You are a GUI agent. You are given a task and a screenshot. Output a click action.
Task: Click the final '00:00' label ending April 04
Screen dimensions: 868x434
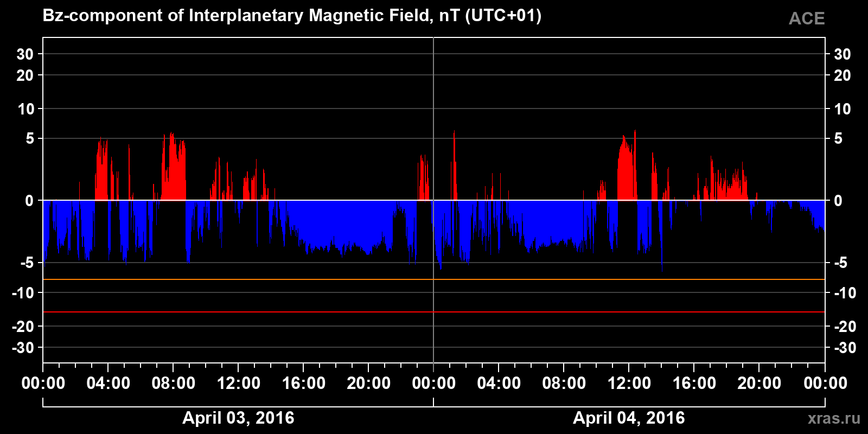tap(825, 384)
